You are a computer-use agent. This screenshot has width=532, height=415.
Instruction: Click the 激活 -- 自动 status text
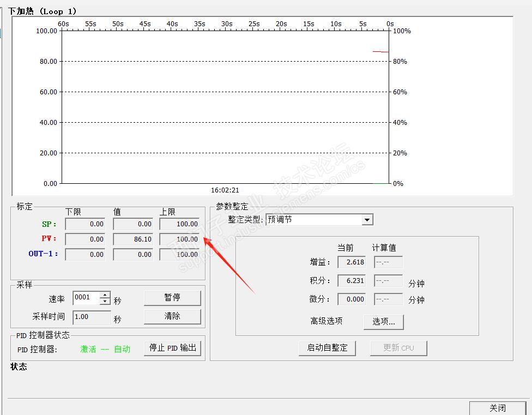click(105, 349)
